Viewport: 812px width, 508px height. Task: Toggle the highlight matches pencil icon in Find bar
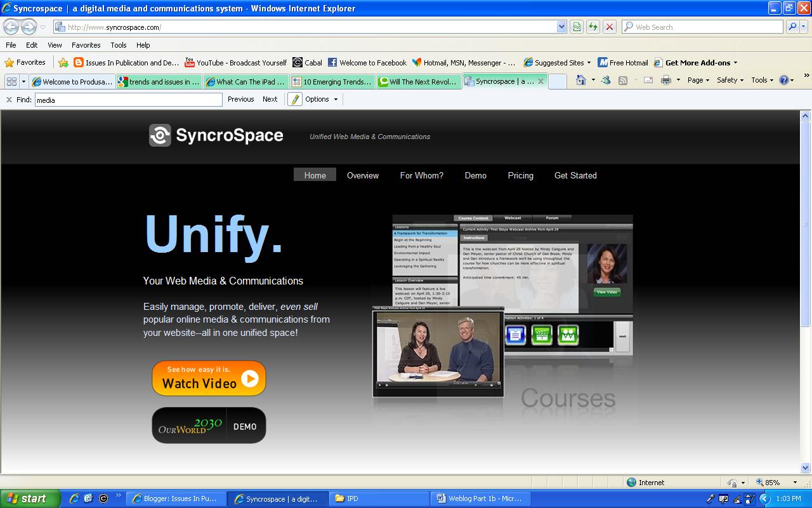[295, 99]
